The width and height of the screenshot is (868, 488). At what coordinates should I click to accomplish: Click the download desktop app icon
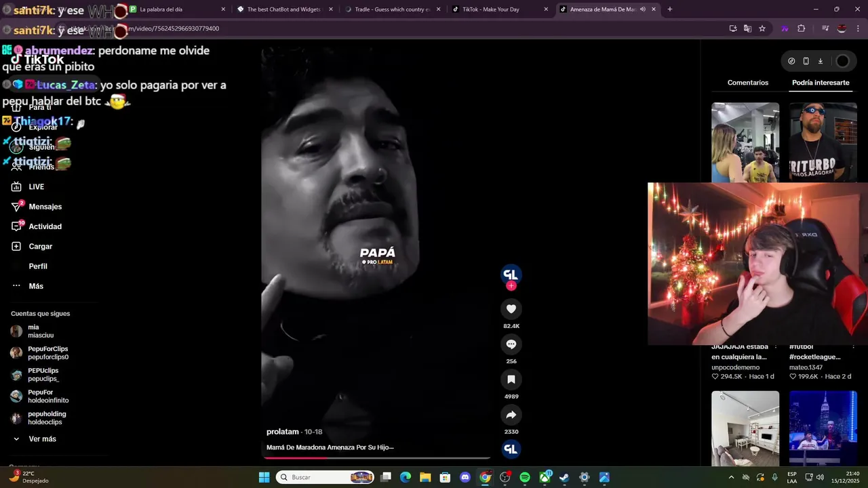[820, 61]
